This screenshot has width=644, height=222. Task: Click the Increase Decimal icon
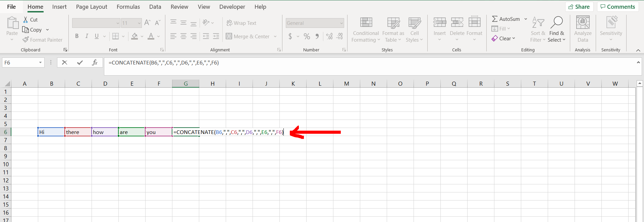point(329,36)
